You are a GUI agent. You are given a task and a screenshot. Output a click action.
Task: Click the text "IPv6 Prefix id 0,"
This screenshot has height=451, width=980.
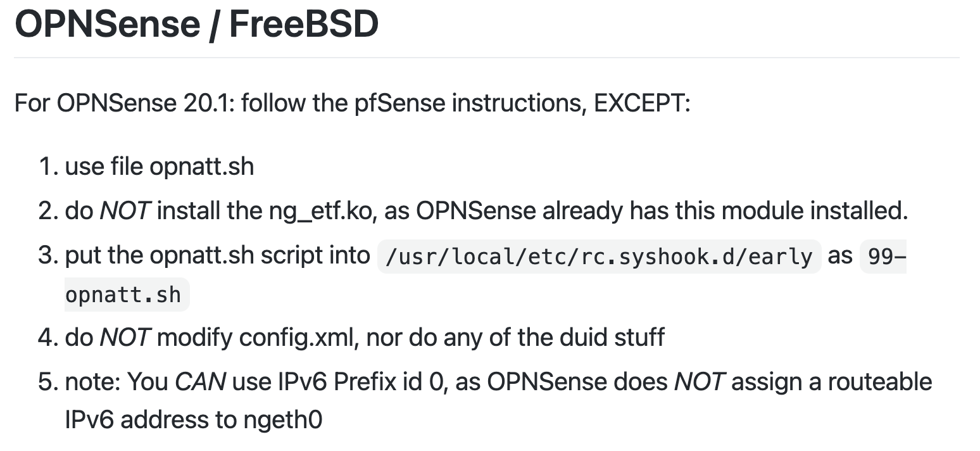click(x=365, y=382)
